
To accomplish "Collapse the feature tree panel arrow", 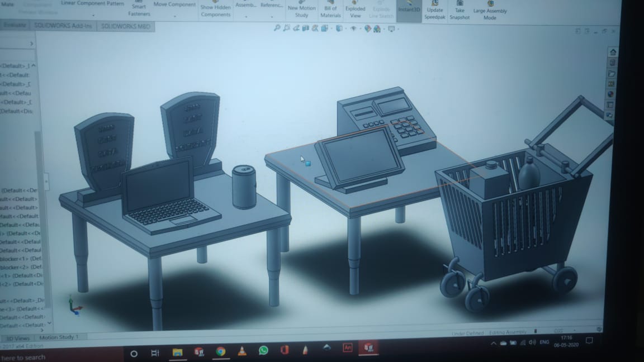I will (31, 44).
